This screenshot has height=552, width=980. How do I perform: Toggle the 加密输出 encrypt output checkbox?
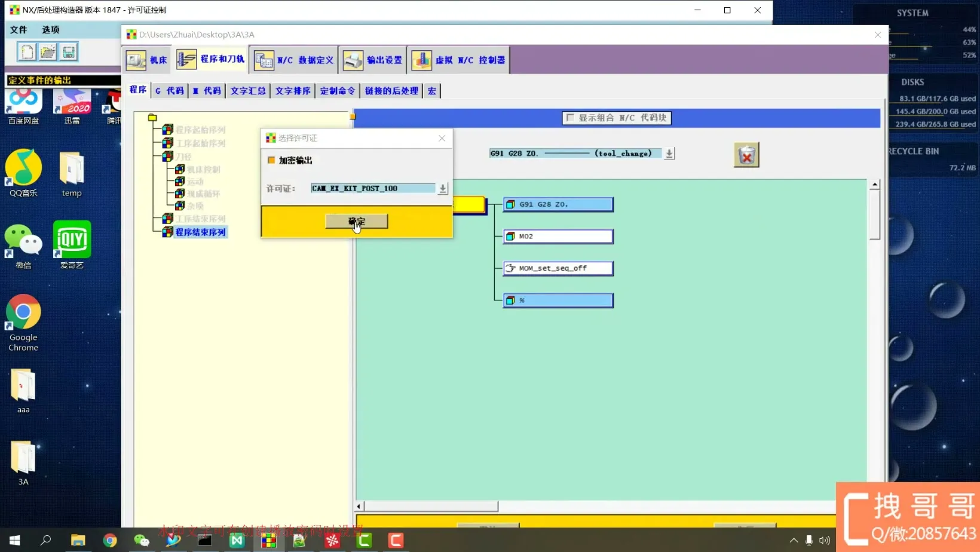coord(271,160)
